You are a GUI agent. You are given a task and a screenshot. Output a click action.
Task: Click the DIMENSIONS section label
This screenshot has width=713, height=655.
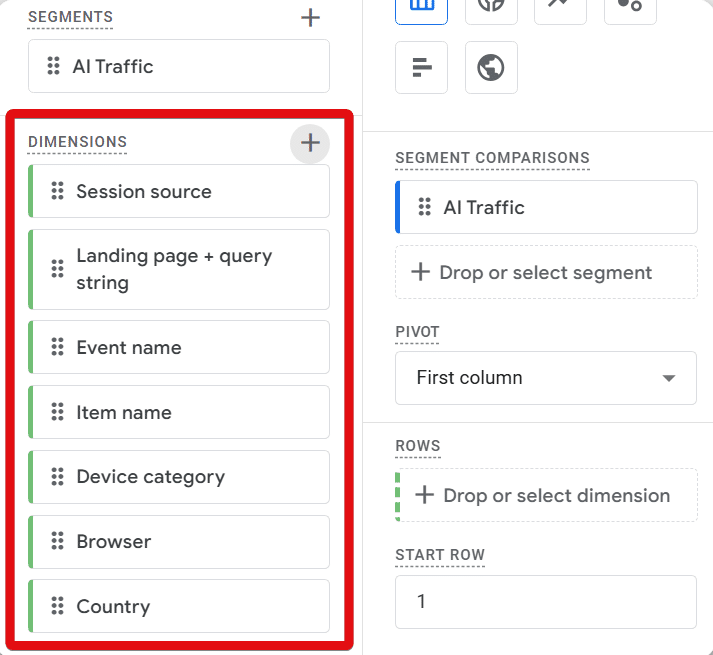tap(77, 142)
